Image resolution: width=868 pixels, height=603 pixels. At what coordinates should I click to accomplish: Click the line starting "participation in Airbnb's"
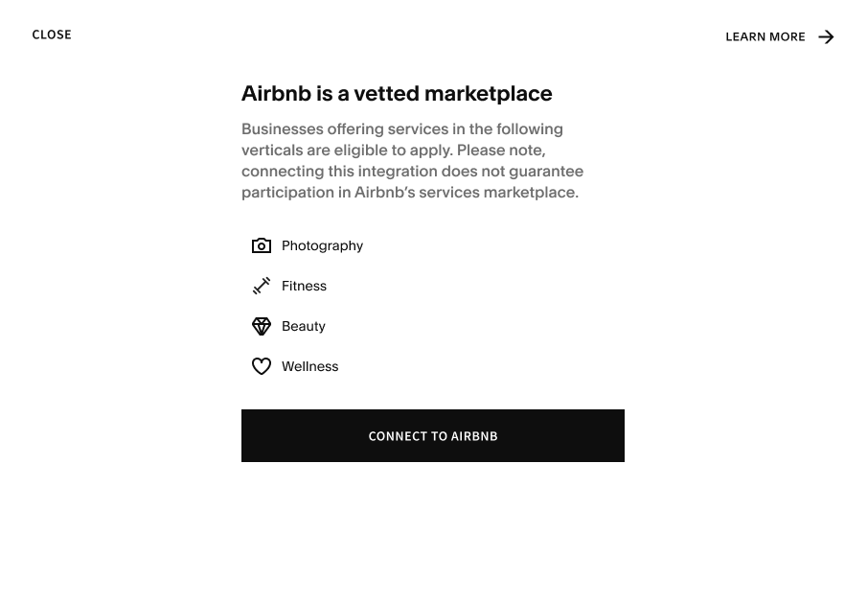[409, 193]
